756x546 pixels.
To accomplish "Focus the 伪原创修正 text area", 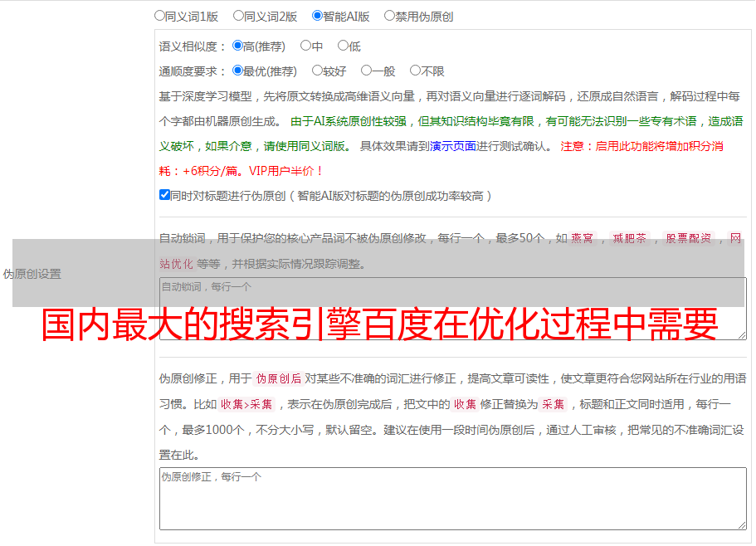I will [453, 499].
